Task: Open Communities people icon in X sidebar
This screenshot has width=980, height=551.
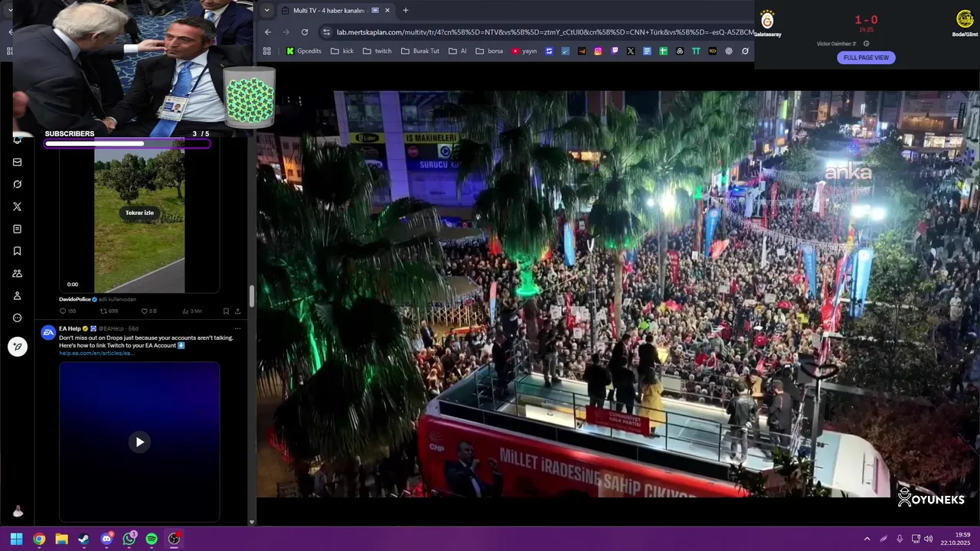Action: pyautogui.click(x=18, y=273)
